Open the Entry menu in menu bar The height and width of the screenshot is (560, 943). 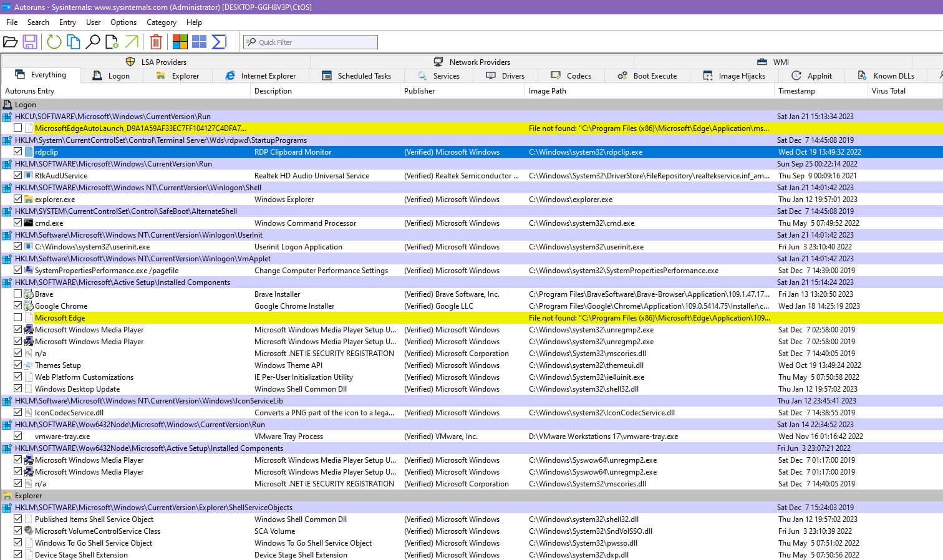pyautogui.click(x=67, y=22)
